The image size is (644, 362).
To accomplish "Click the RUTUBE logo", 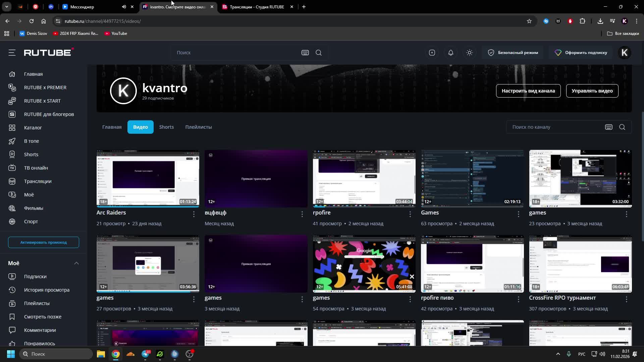I will pyautogui.click(x=49, y=52).
